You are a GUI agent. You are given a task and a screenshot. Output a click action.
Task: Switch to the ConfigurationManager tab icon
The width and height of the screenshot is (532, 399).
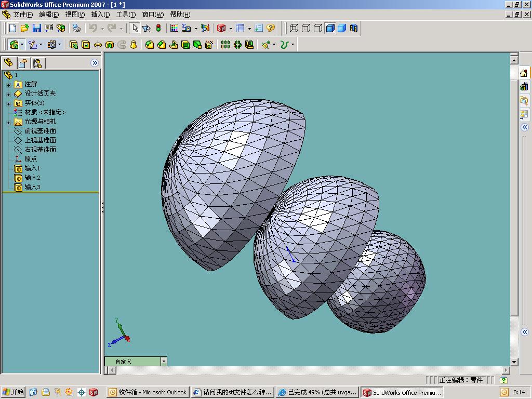point(37,63)
